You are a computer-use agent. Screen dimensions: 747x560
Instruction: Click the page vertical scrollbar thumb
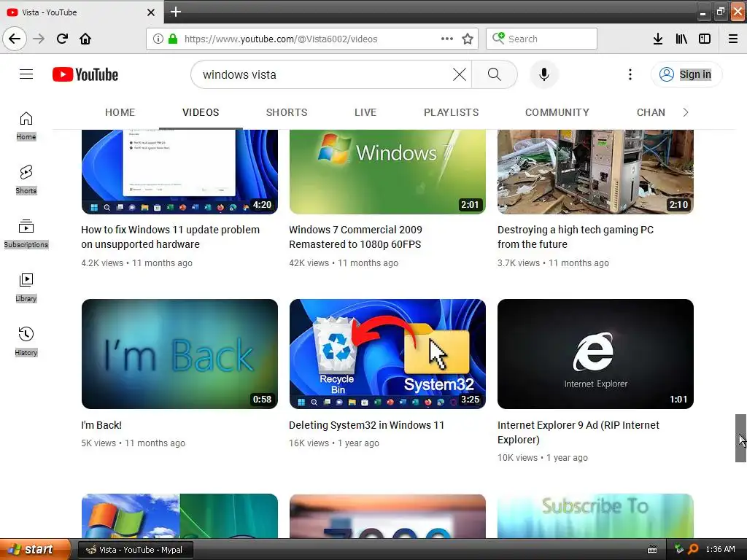point(740,438)
